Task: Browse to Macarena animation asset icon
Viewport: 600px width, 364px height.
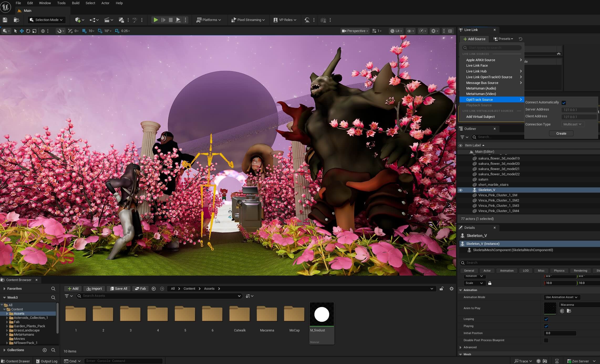Action: coord(569,311)
